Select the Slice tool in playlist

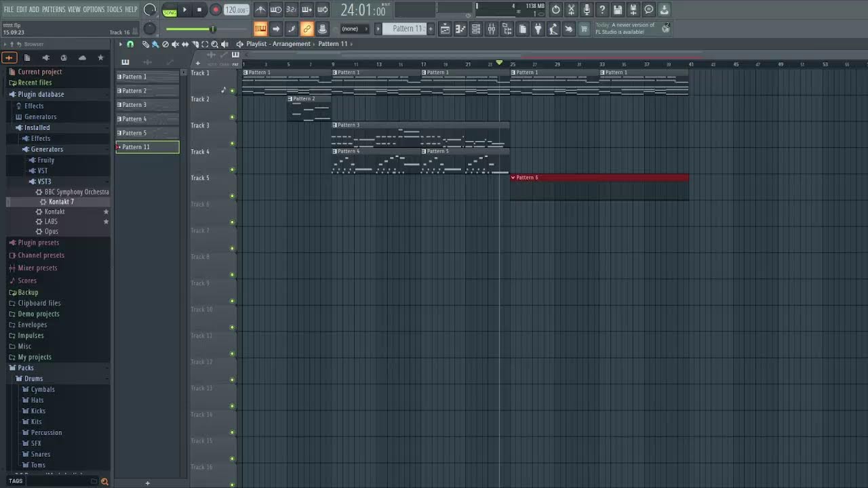195,44
